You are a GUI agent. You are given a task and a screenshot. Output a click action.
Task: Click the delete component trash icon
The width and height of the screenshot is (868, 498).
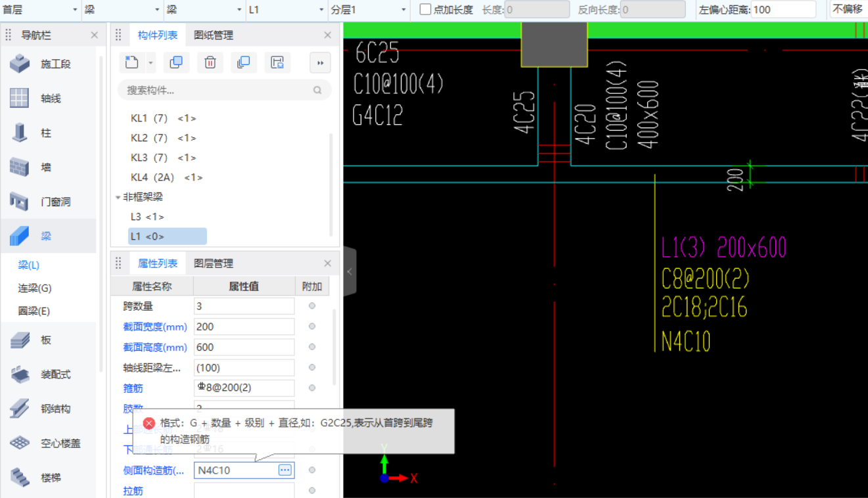pos(210,62)
